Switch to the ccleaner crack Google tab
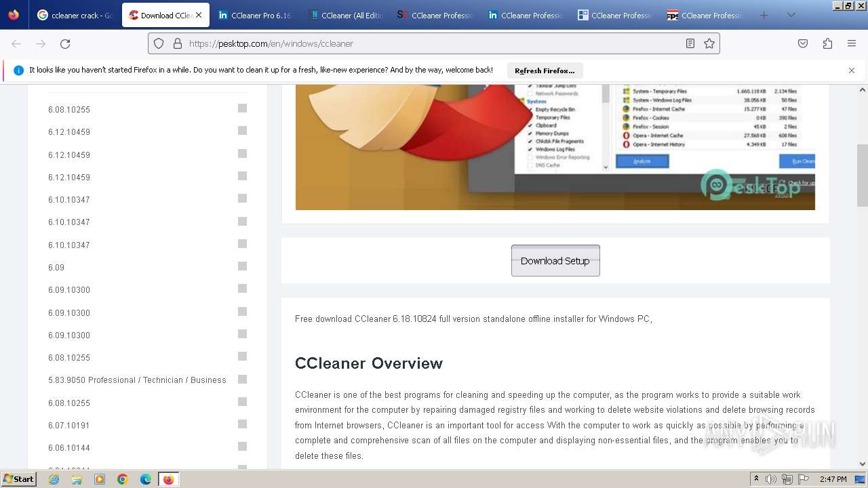Viewport: 868px width, 488px height. (x=76, y=15)
